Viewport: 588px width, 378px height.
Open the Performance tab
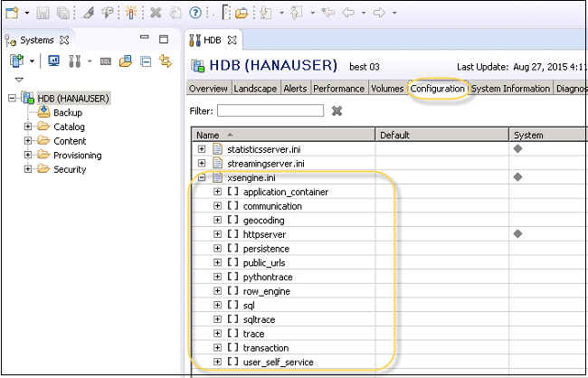(x=339, y=89)
